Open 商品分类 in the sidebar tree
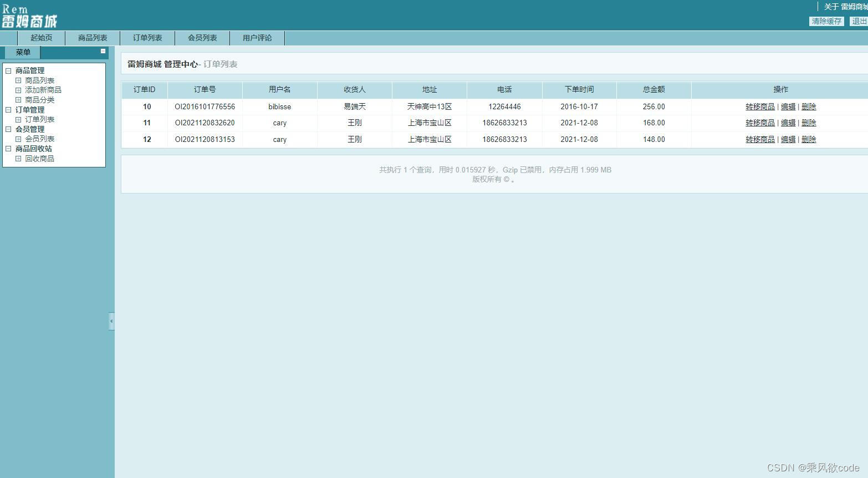Viewport: 868px width, 478px height. 40,100
